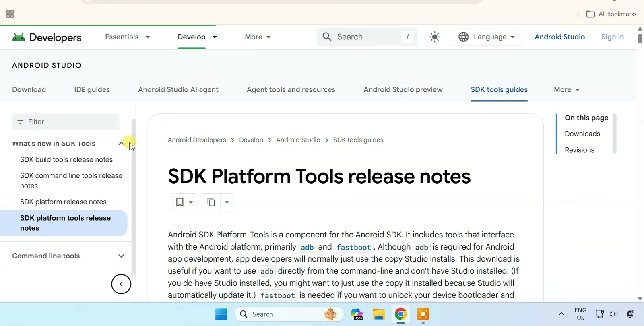Open the All Bookmarks folder
The width and height of the screenshot is (644, 326).
point(611,14)
